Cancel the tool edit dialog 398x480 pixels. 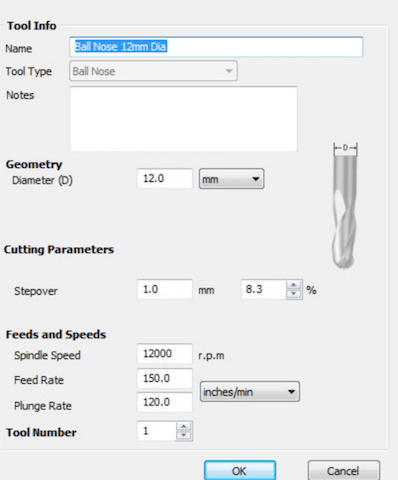(344, 471)
